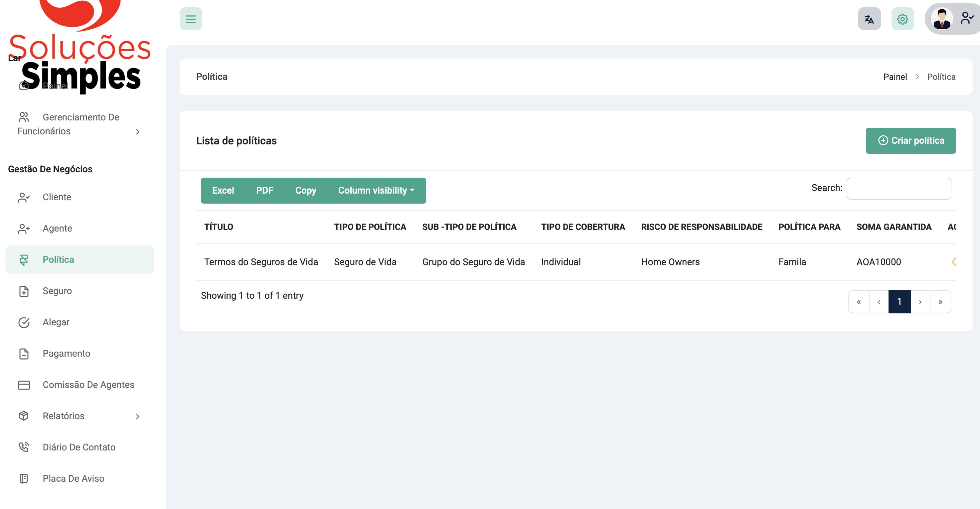The width and height of the screenshot is (980, 509).
Task: Open Comissão De Agentes card icon
Action: click(x=24, y=385)
